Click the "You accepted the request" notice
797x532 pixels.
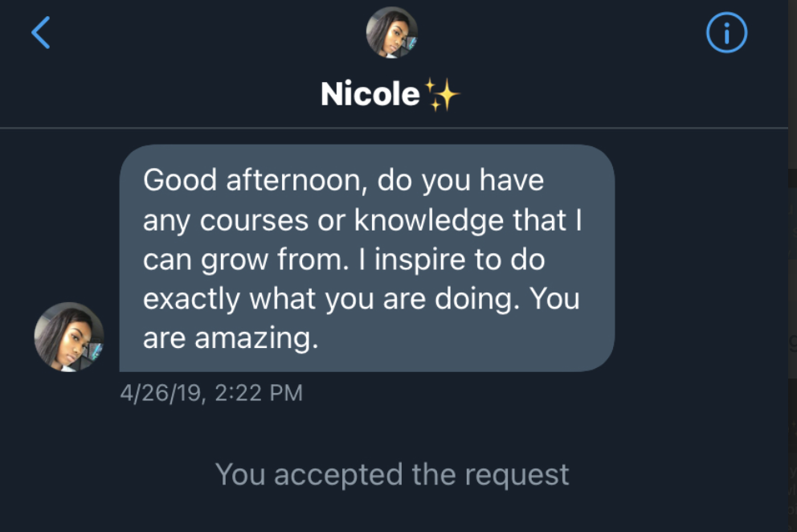pyautogui.click(x=392, y=474)
